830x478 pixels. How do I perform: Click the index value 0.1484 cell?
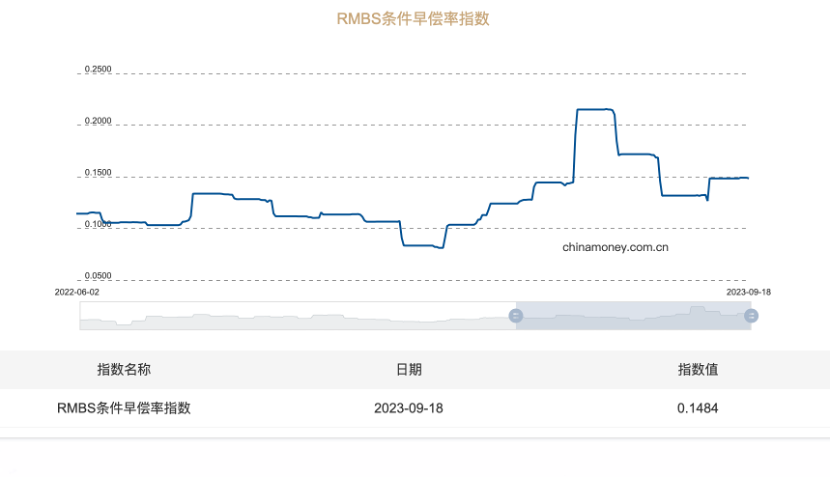[x=698, y=408]
